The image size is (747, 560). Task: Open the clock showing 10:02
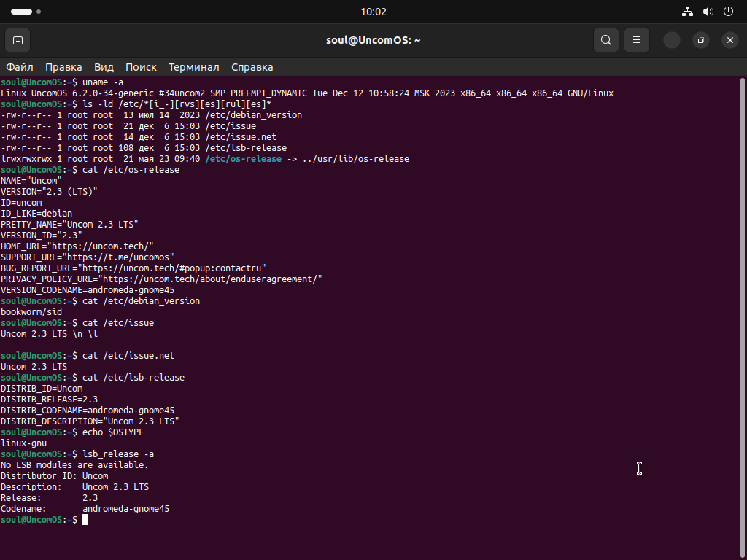tap(373, 12)
